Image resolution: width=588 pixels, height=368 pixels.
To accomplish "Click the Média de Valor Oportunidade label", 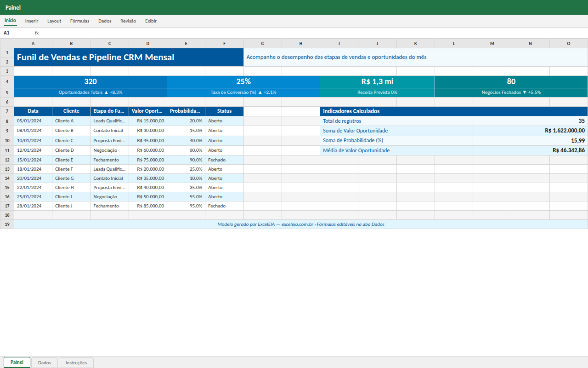I will click(x=396, y=150).
